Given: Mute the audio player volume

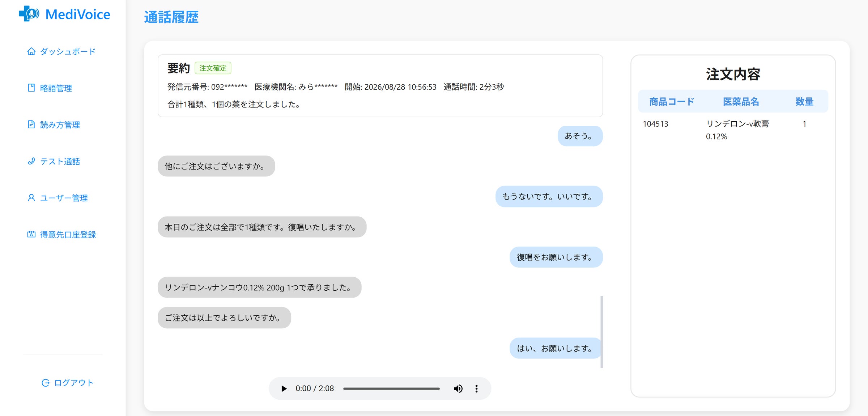Looking at the screenshot, I should coord(458,388).
